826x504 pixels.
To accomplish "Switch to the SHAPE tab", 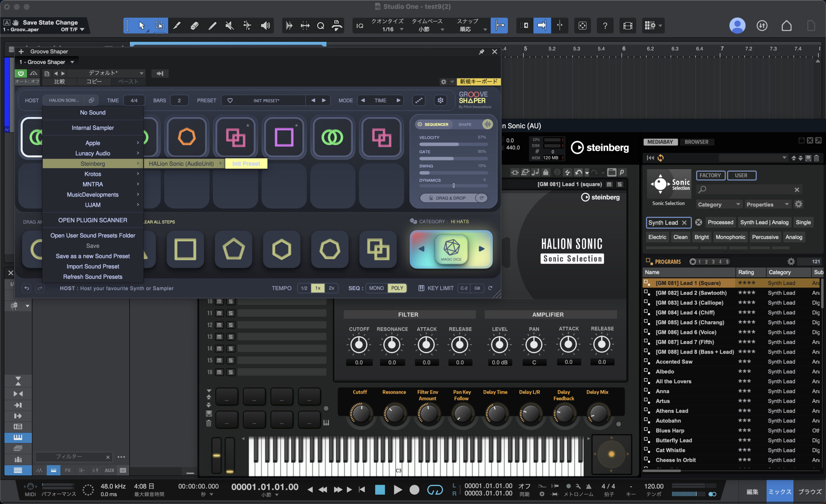I will [x=465, y=125].
